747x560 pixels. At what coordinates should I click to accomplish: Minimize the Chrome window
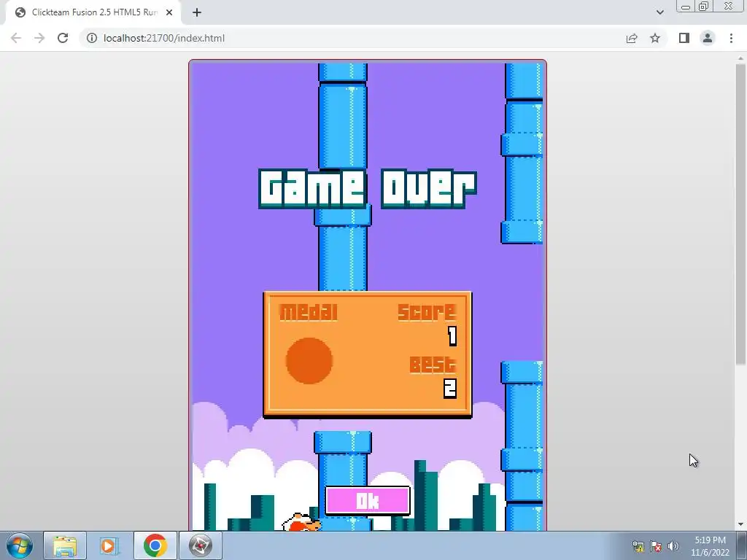686,7
